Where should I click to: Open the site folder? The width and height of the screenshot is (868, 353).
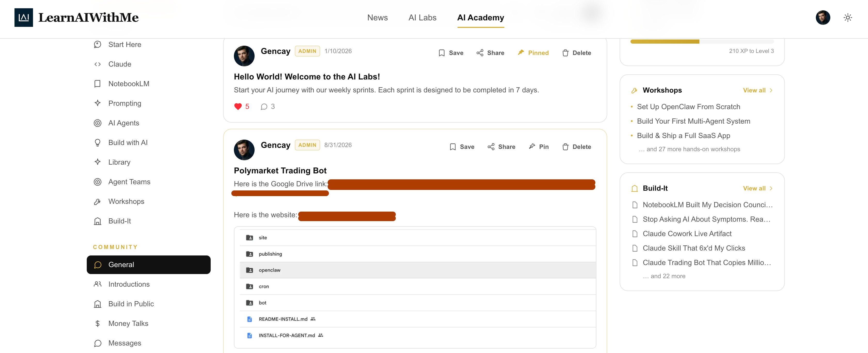417,238
